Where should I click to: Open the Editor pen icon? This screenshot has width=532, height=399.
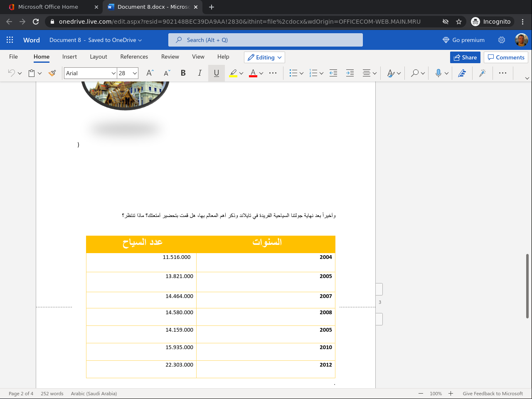pos(462,73)
